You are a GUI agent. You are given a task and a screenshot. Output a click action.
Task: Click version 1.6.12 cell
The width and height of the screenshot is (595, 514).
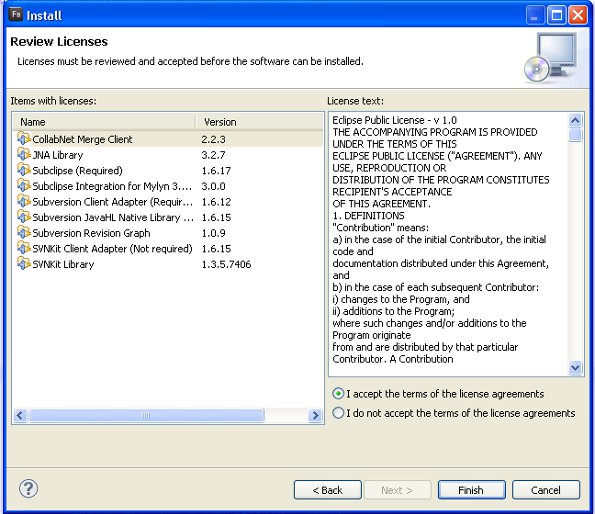(216, 201)
